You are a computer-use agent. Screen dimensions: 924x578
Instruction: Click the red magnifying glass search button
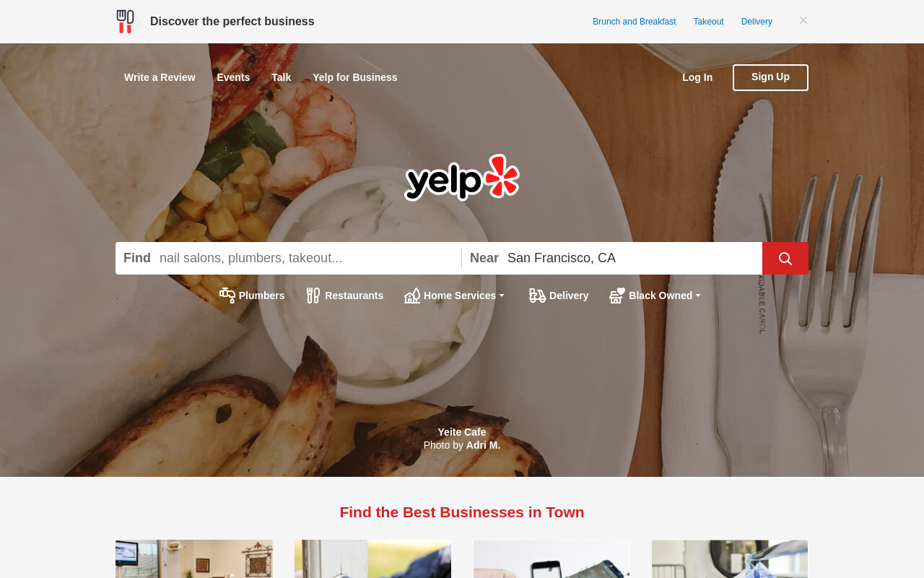(x=785, y=258)
